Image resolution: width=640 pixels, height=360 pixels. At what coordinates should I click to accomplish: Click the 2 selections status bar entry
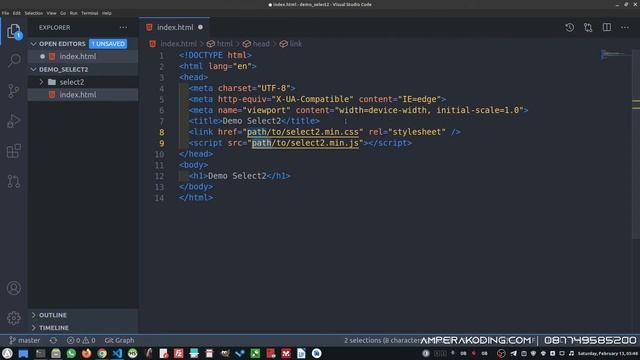coord(382,340)
